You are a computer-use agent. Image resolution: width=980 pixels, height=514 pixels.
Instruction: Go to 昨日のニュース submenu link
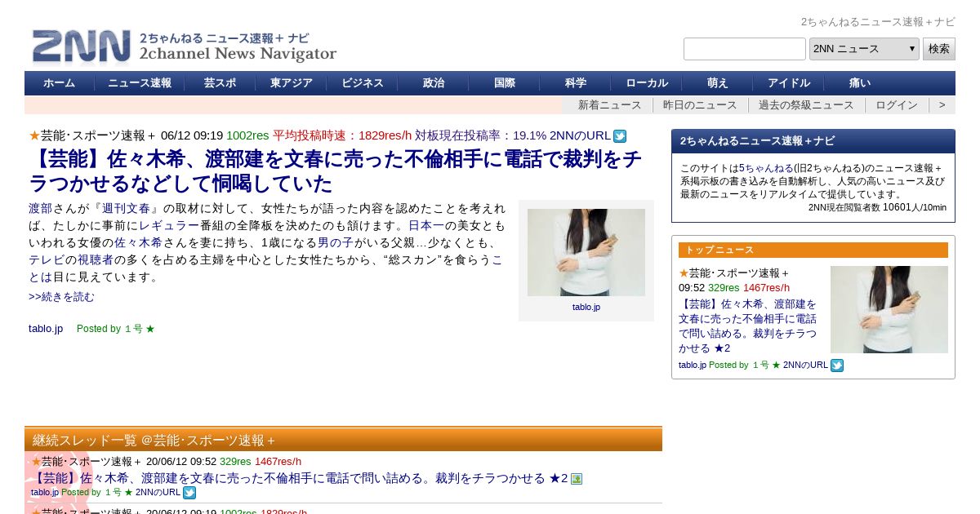[700, 105]
